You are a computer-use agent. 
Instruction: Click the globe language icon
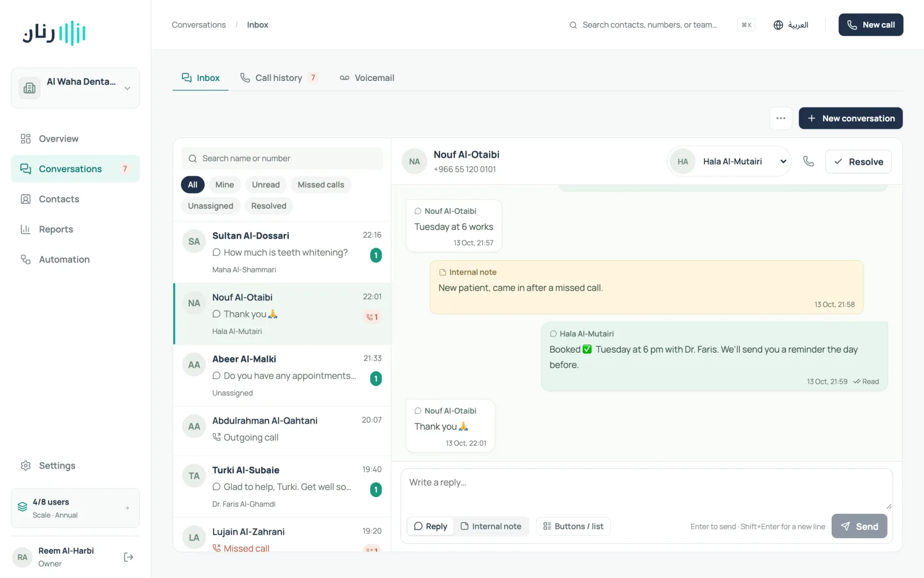pyautogui.click(x=778, y=25)
